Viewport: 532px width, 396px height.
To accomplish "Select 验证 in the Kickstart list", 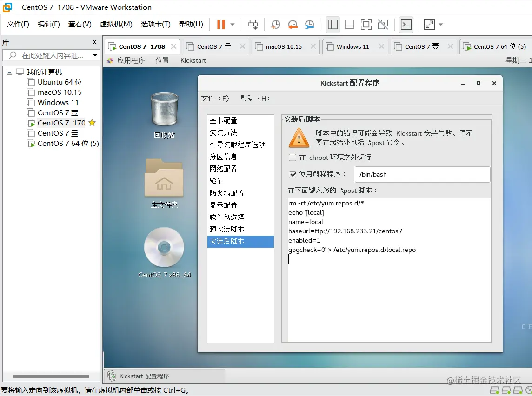I will click(x=240, y=181).
